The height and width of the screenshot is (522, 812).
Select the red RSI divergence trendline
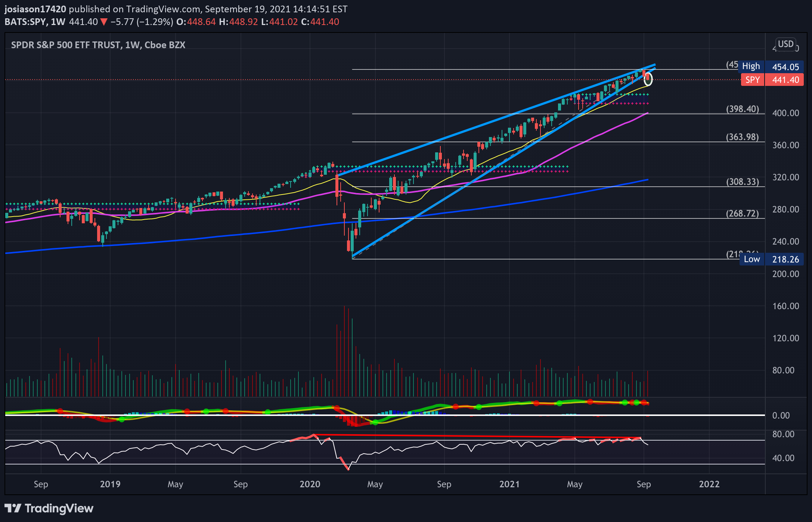(478, 436)
